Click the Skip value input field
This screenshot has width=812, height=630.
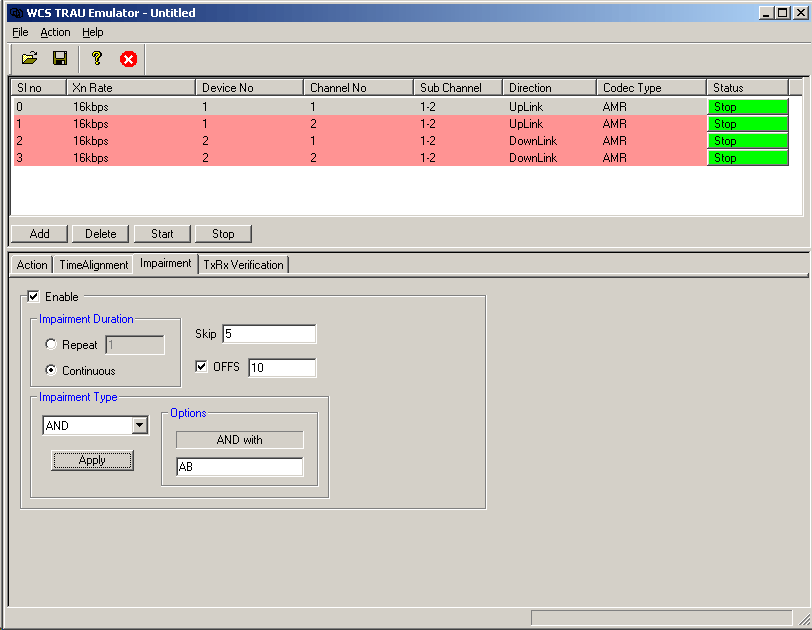click(x=268, y=334)
